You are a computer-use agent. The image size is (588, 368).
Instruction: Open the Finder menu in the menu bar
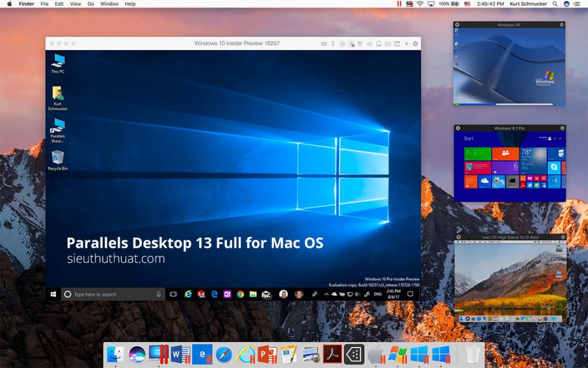coord(26,4)
